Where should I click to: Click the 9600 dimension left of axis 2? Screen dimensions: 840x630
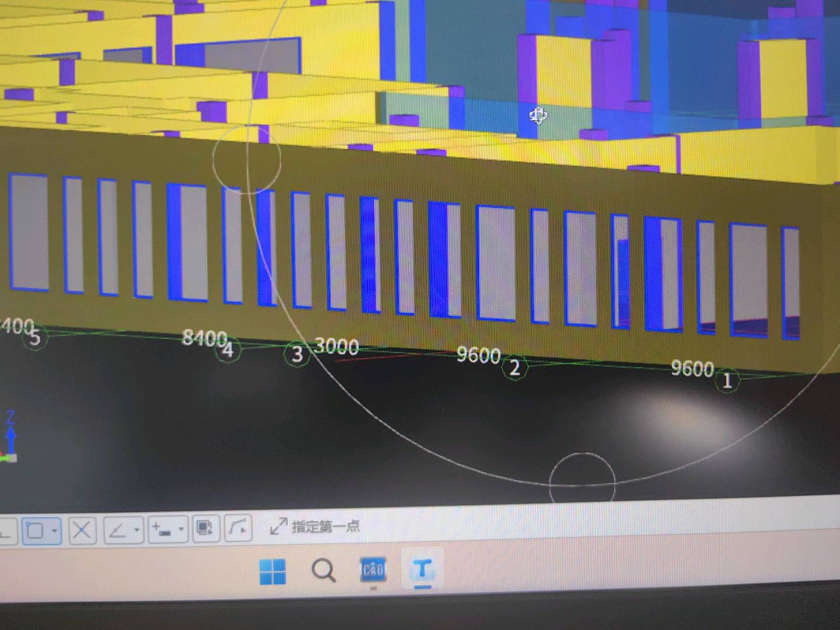tap(478, 355)
